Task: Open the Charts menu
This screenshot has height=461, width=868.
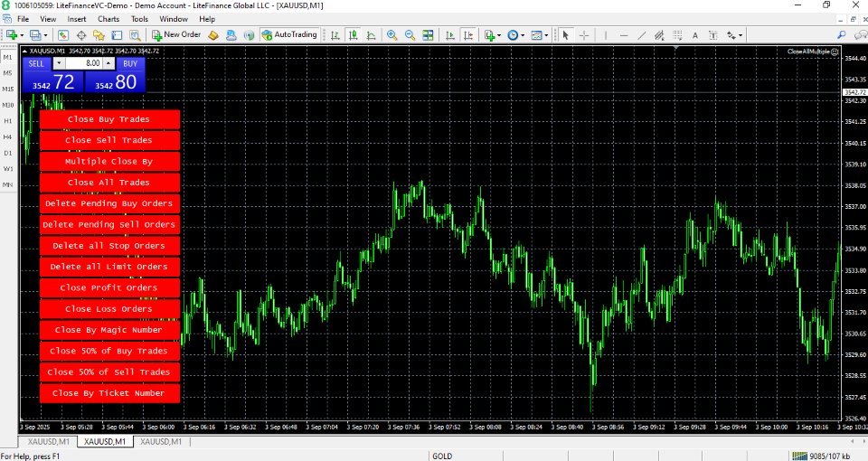Action: pyautogui.click(x=108, y=19)
